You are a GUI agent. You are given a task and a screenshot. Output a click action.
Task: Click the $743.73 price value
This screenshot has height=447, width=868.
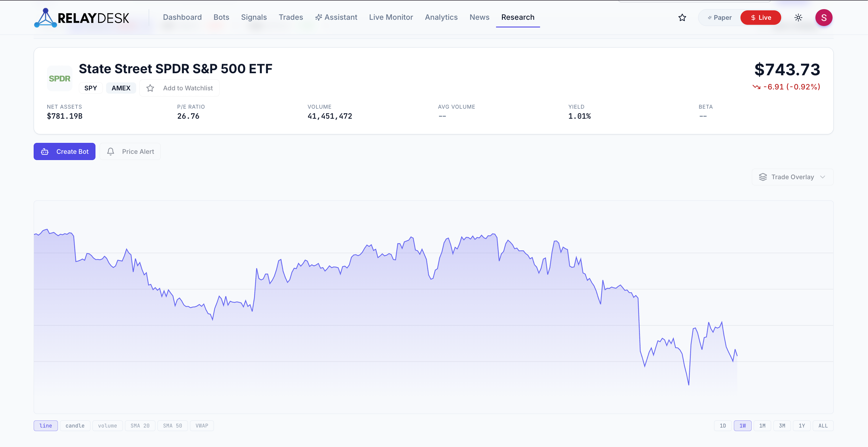click(x=787, y=69)
